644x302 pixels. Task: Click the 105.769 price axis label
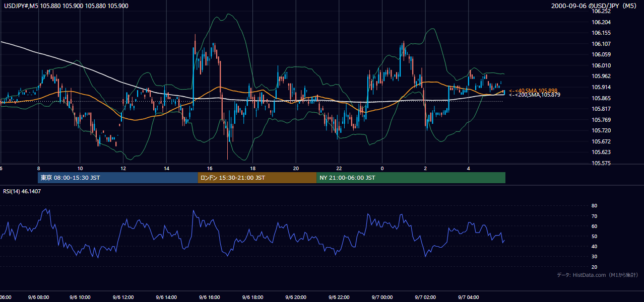point(601,120)
